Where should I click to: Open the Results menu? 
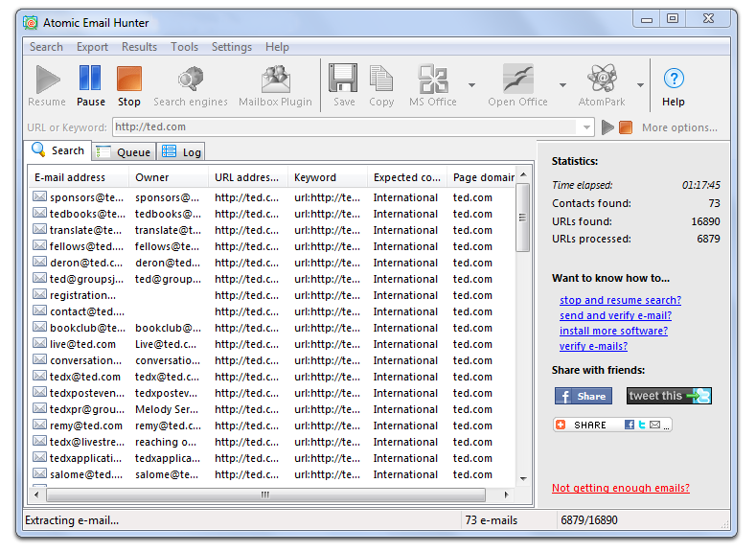pos(139,47)
